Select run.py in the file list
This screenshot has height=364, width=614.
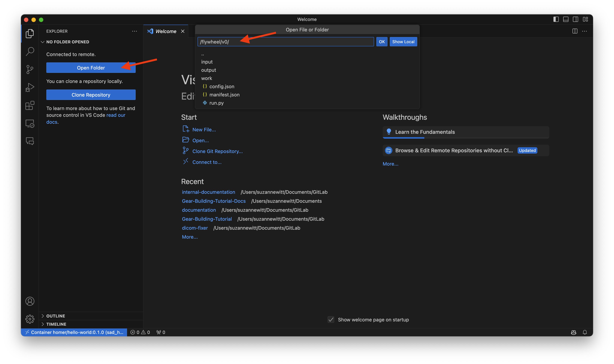point(307,103)
